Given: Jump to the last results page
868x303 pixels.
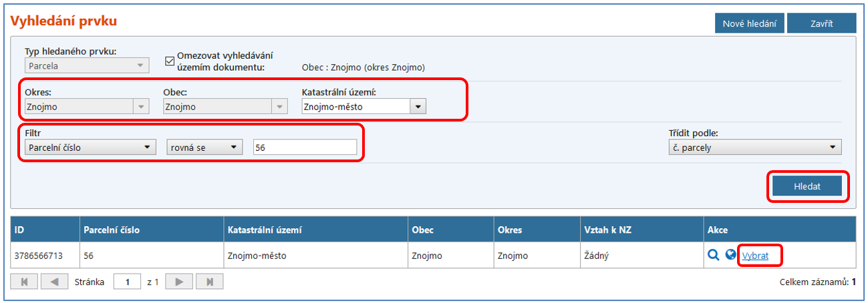Looking at the screenshot, I should click(x=209, y=282).
